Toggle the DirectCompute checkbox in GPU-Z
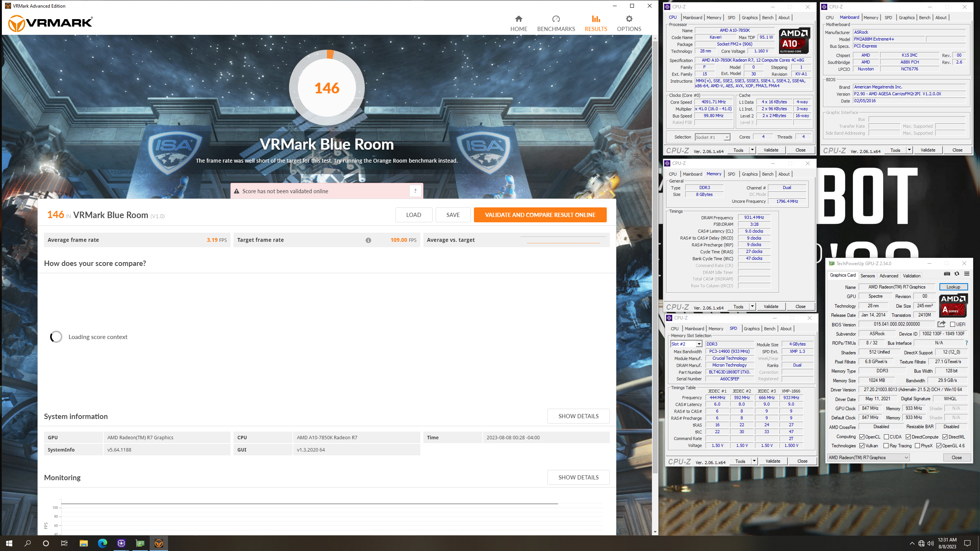 click(908, 437)
